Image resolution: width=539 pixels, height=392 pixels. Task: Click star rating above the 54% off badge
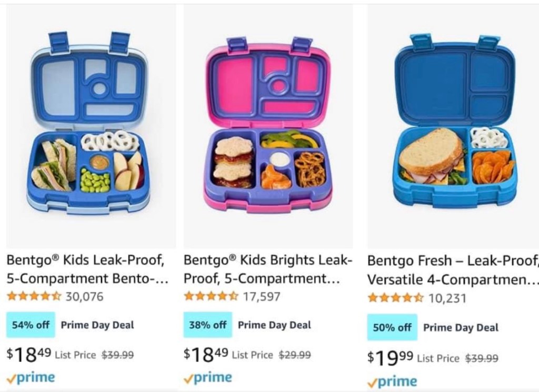[x=34, y=296]
